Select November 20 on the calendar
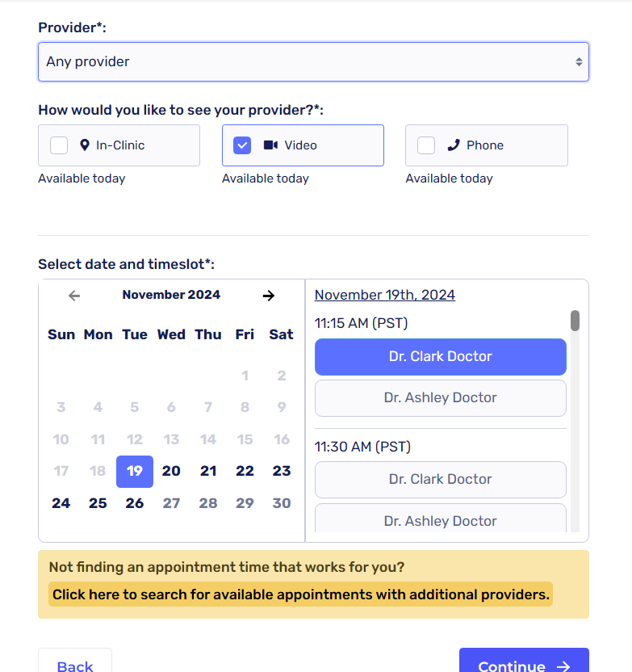 tap(171, 471)
